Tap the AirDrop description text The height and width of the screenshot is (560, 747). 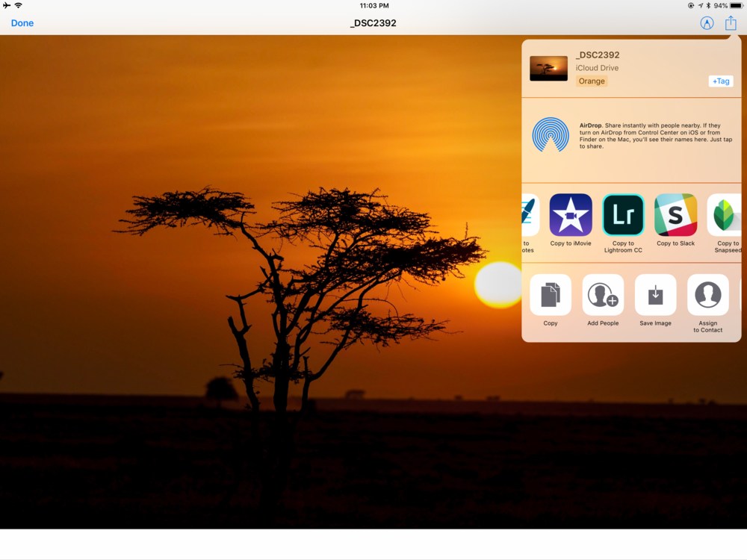pos(651,136)
